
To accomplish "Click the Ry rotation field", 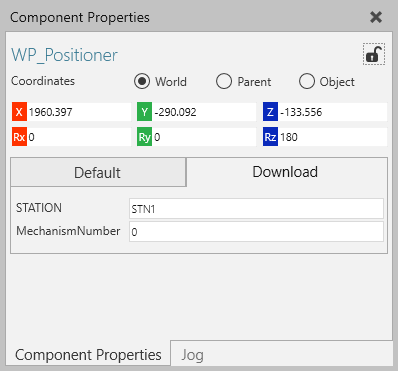I will tap(205, 137).
